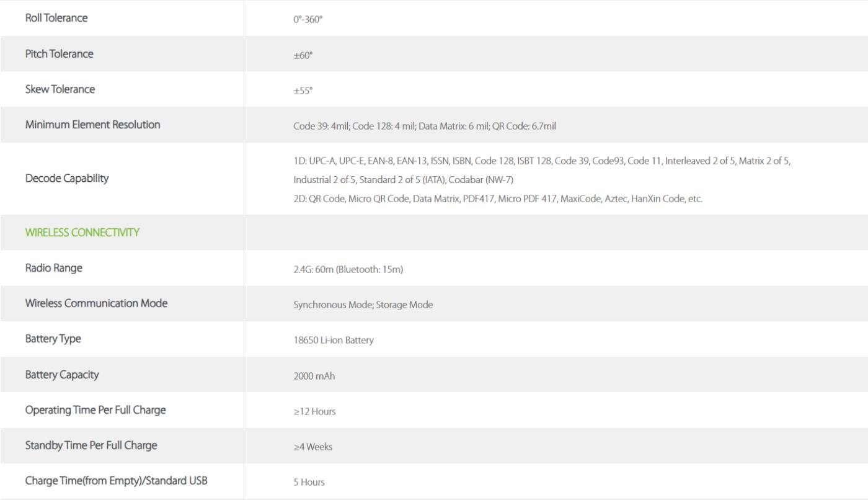The image size is (868, 500).
Task: Select Synchronous Mode; Storage Mode text
Action: tap(363, 305)
